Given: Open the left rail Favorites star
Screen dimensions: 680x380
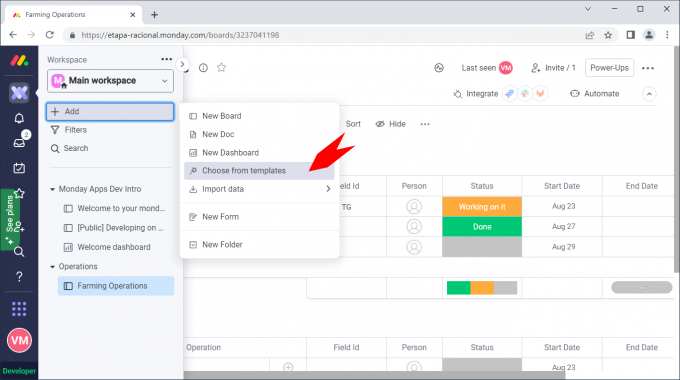Looking at the screenshot, I should tap(20, 193).
